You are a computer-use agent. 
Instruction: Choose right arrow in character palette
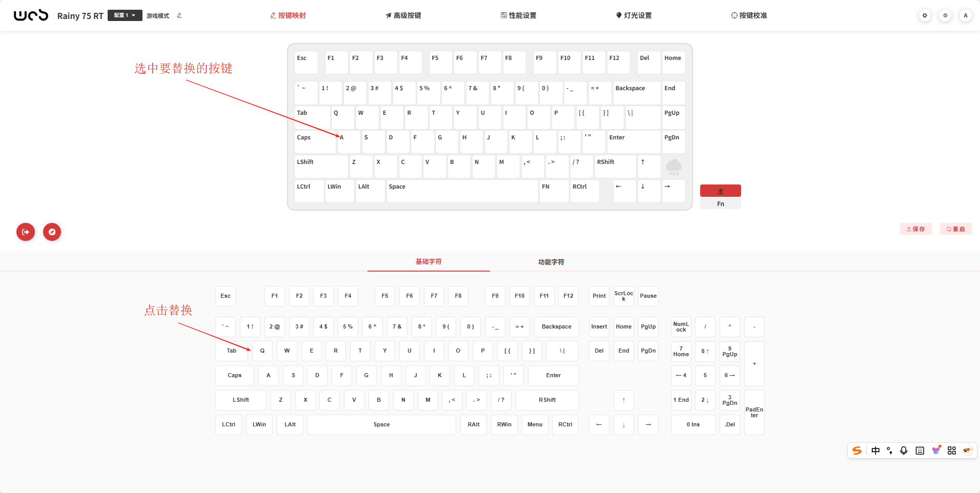[x=648, y=424]
